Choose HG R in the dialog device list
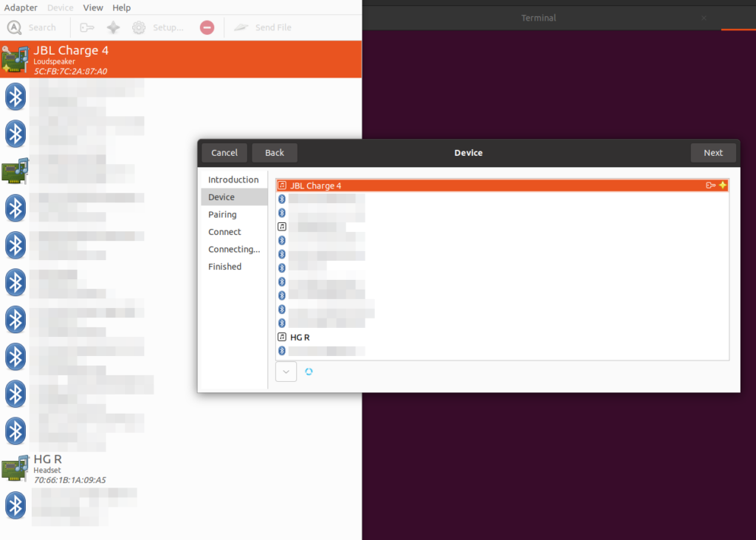756x540 pixels. point(502,337)
